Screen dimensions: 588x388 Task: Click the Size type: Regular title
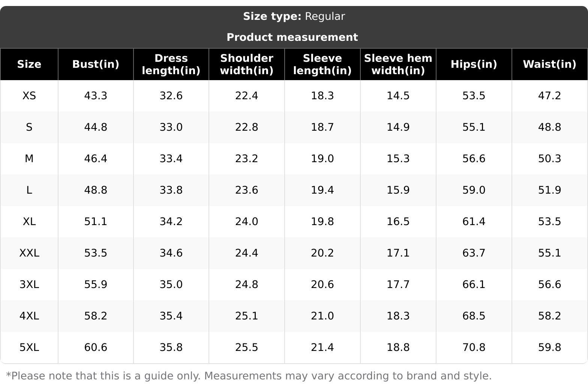pyautogui.click(x=294, y=16)
